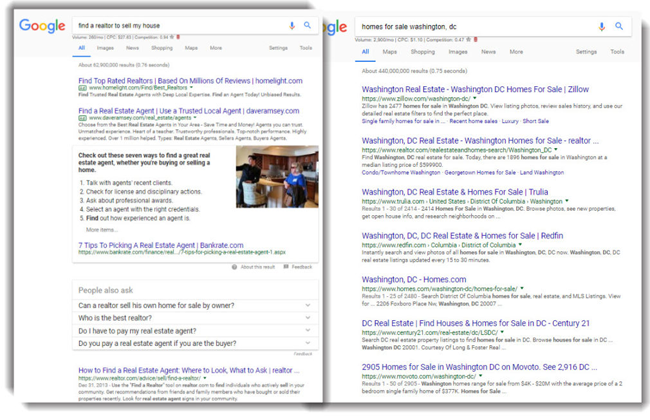
Task: Click 'Short Sale' sitelink under Zillow
Action: tap(536, 121)
